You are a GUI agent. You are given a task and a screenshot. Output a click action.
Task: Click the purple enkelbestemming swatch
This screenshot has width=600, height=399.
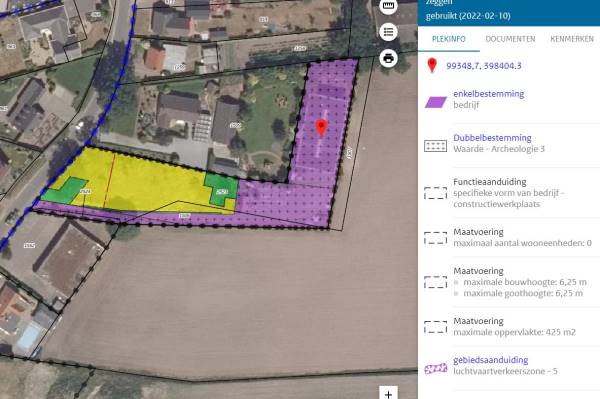435,102
